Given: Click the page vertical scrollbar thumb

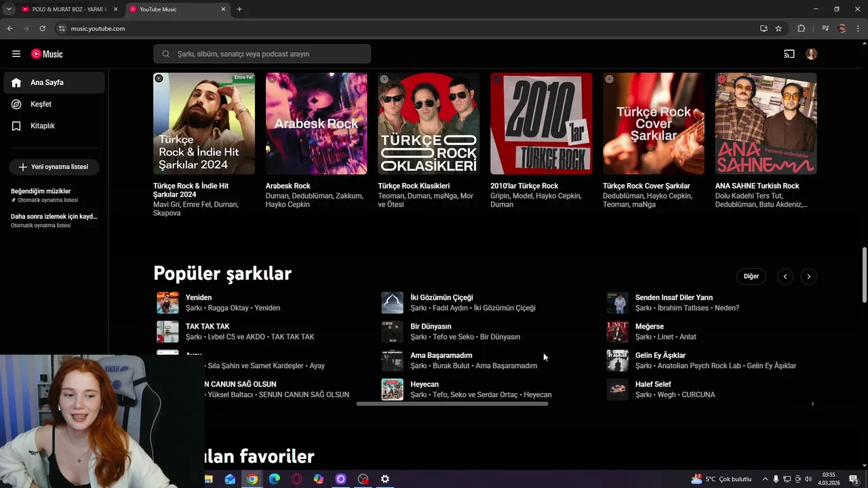Looking at the screenshot, I should pyautogui.click(x=864, y=275).
